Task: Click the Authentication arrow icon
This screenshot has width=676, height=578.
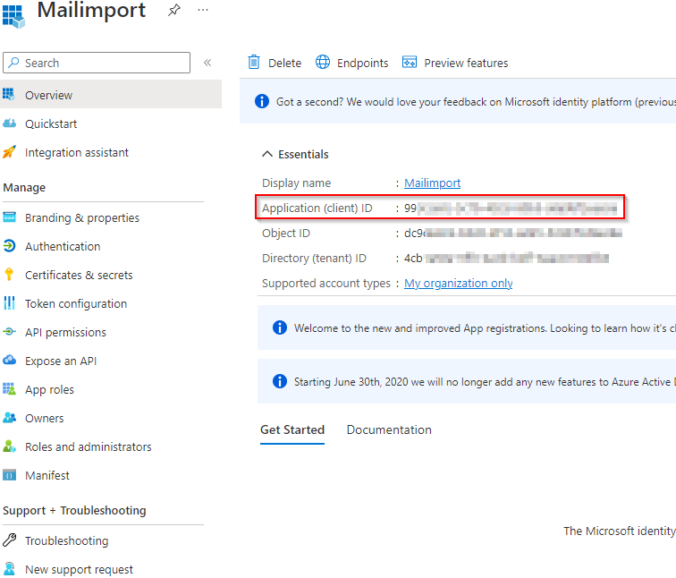Action: (9, 246)
